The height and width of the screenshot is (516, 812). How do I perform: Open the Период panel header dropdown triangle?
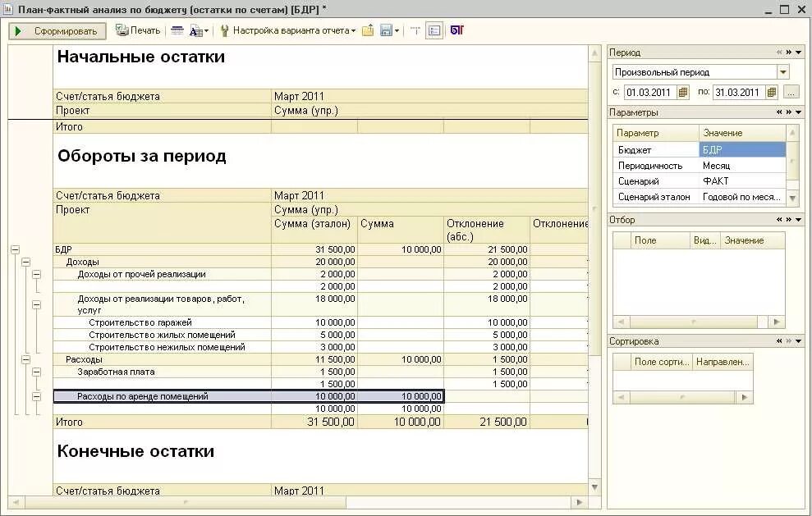pyautogui.click(x=799, y=53)
